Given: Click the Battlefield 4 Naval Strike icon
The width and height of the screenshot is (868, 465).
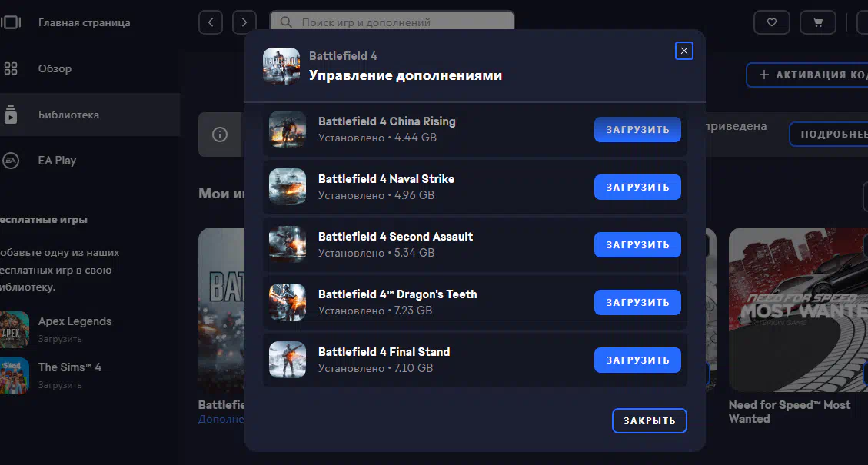Looking at the screenshot, I should pos(288,187).
